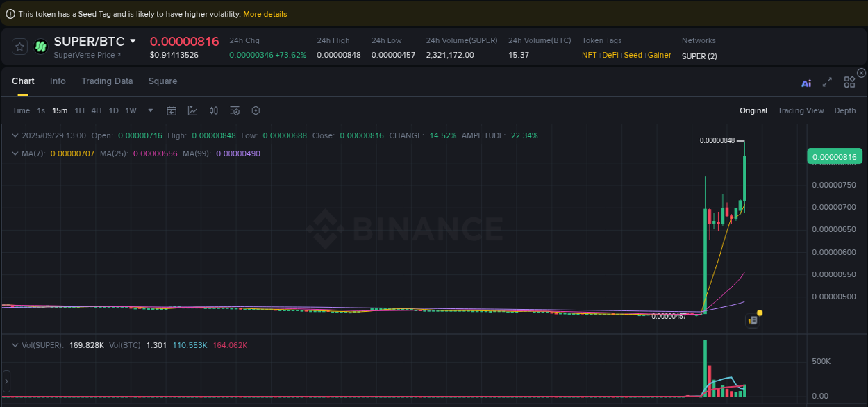The image size is (868, 407).
Task: Add SUPER/BTC to favorites via star
Action: tap(19, 47)
